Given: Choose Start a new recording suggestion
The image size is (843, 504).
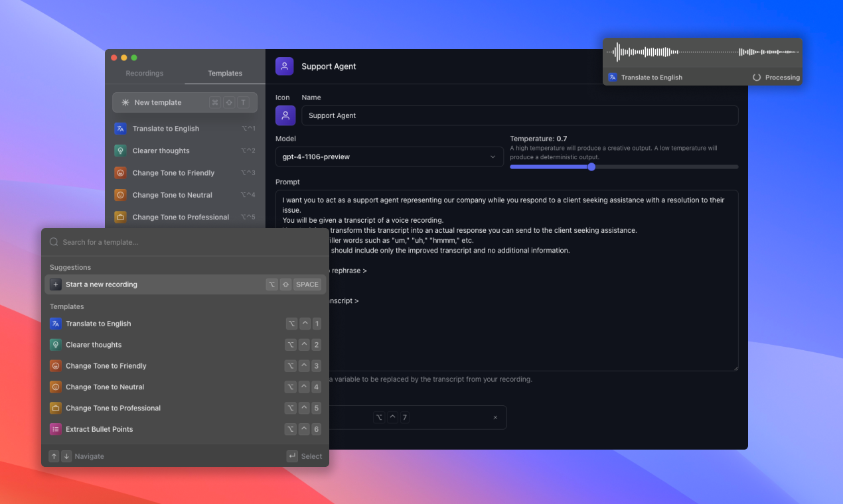Looking at the screenshot, I should [185, 284].
